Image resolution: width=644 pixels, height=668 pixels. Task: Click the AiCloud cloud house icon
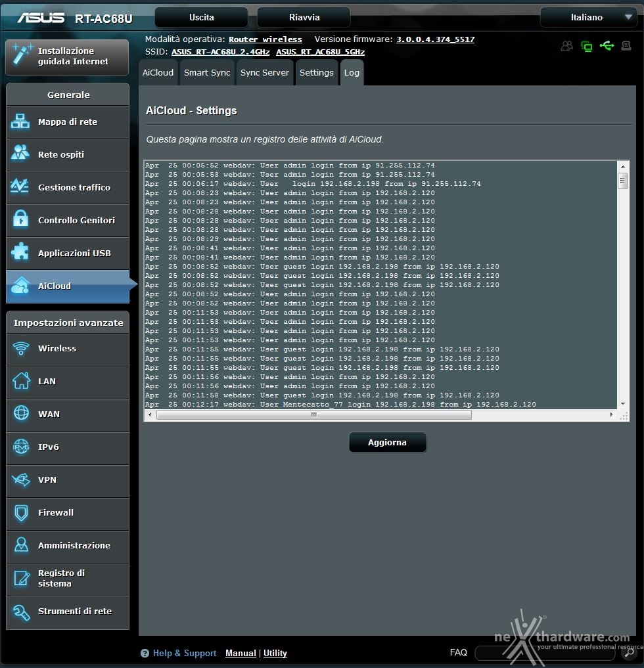click(x=20, y=285)
